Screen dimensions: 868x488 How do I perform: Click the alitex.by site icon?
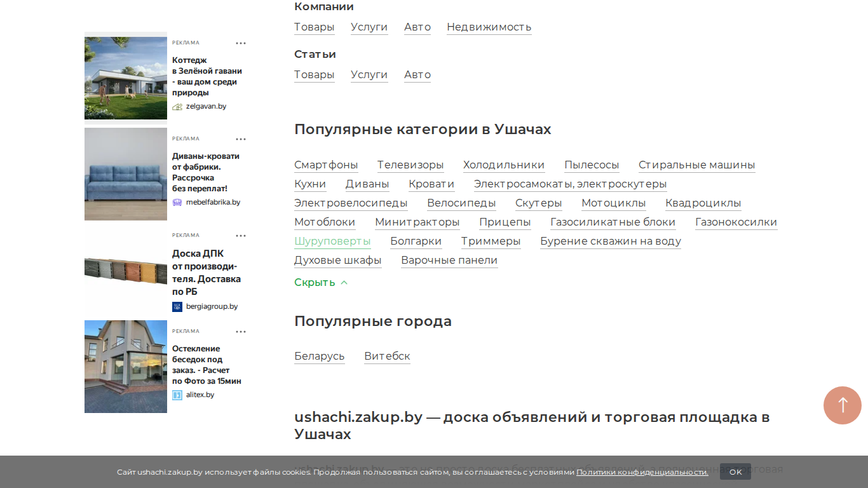point(177,395)
